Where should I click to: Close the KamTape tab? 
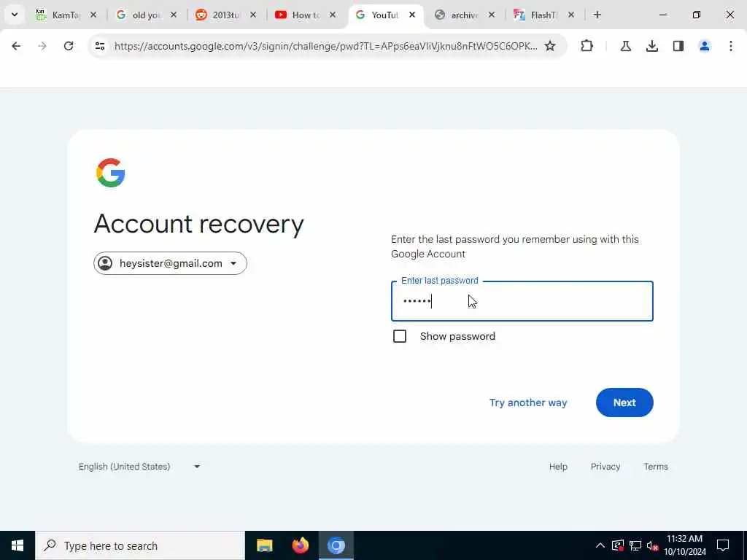[x=93, y=15]
